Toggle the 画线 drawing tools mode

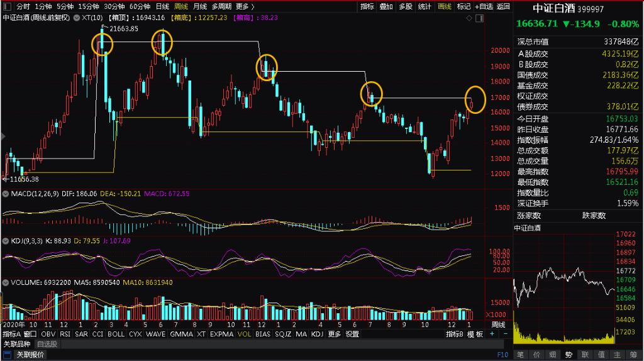tap(445, 6)
